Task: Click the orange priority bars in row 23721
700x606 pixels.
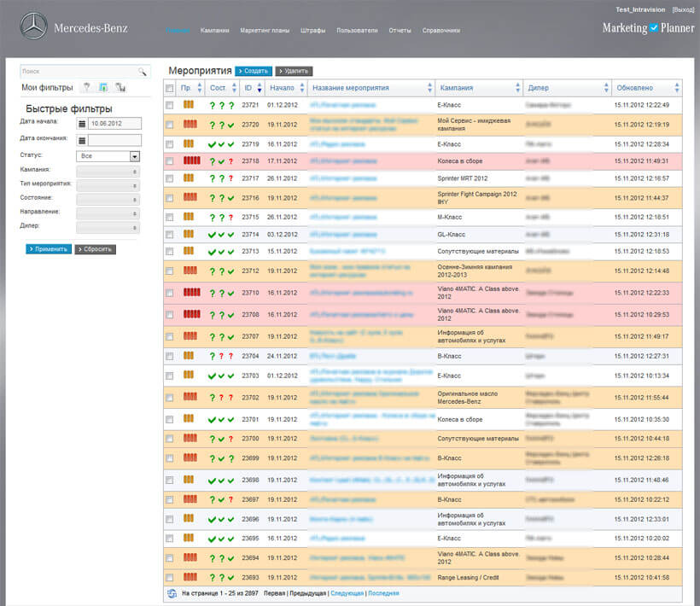Action: [189, 104]
